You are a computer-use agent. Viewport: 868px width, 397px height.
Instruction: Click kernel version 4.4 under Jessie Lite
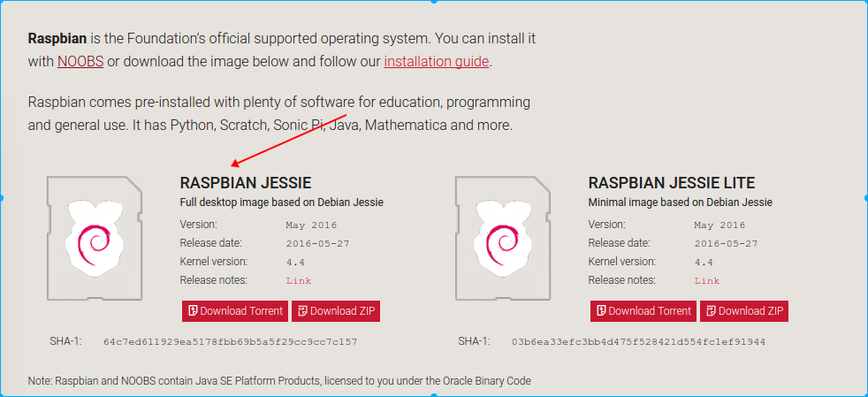click(x=704, y=263)
